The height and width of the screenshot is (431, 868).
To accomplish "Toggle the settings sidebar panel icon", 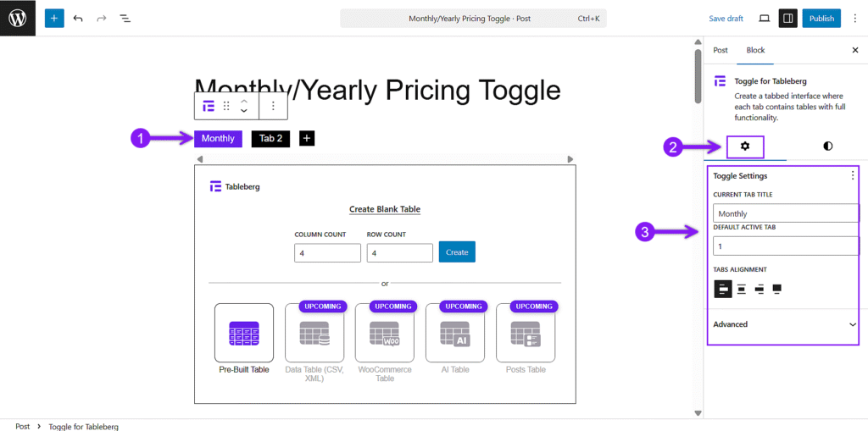I will point(787,19).
